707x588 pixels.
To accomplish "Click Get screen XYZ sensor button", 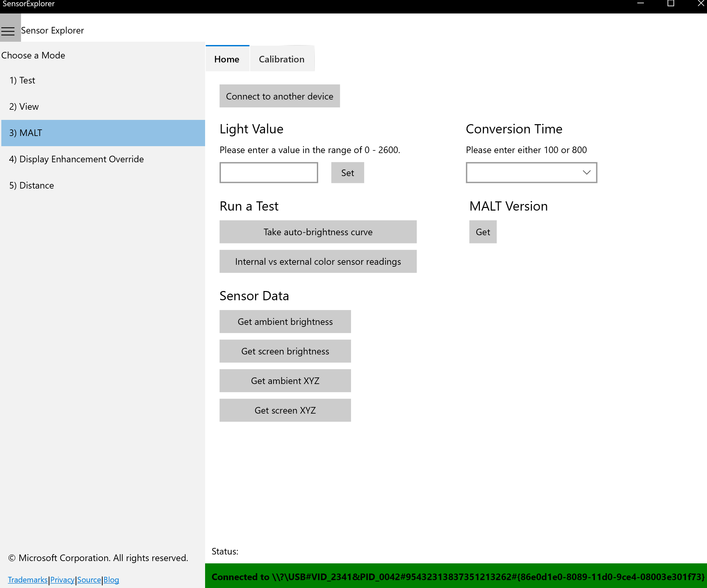I will [x=285, y=410].
